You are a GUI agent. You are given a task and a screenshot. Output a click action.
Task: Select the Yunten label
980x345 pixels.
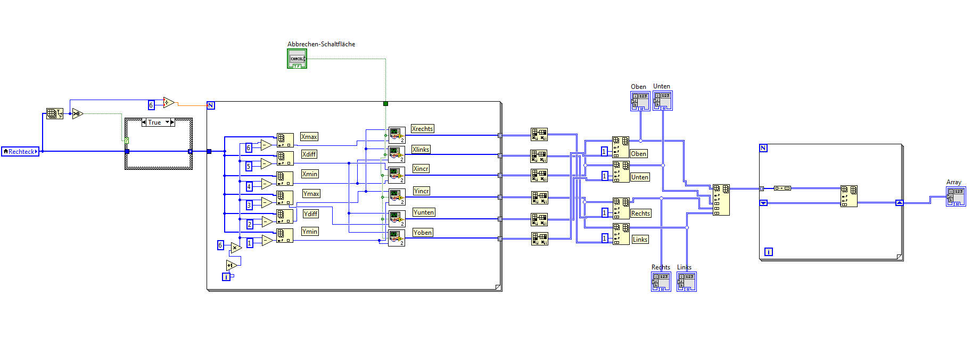pyautogui.click(x=424, y=212)
